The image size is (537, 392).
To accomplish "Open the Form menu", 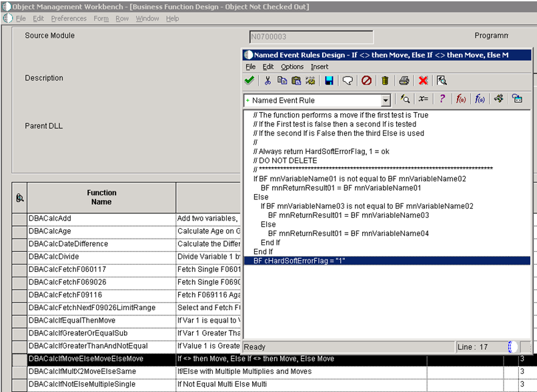I will tap(101, 19).
